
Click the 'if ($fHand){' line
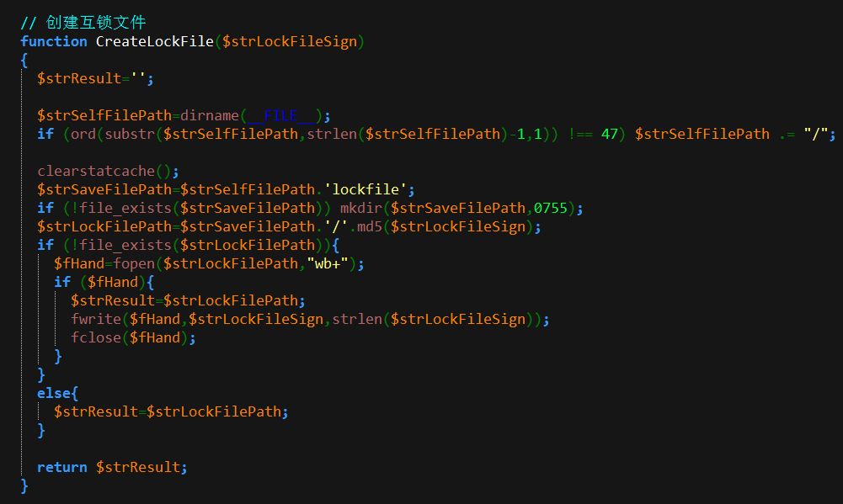tap(104, 282)
